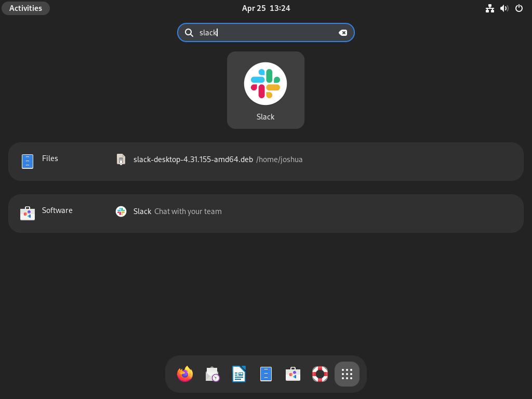
Task: Show the all applications grid
Action: click(x=347, y=374)
